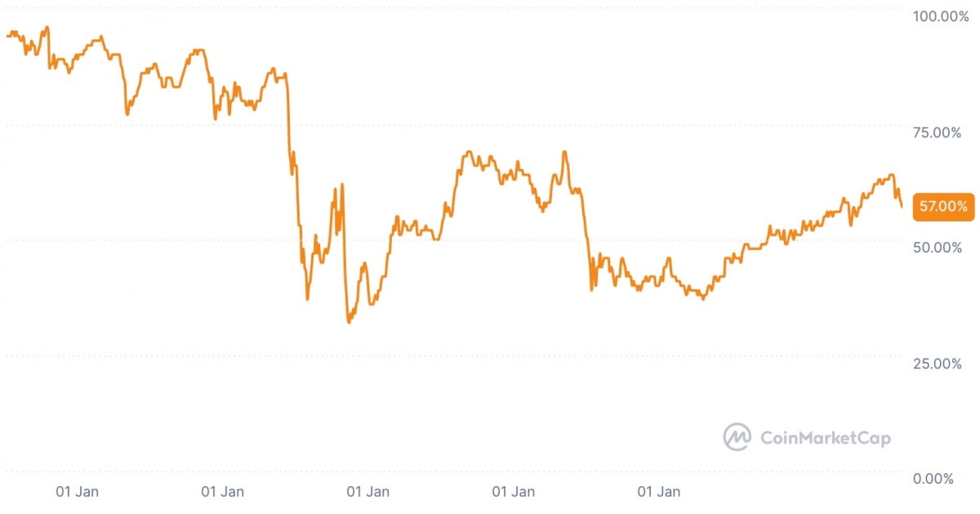Click the last 01 Jan date label

(x=658, y=492)
